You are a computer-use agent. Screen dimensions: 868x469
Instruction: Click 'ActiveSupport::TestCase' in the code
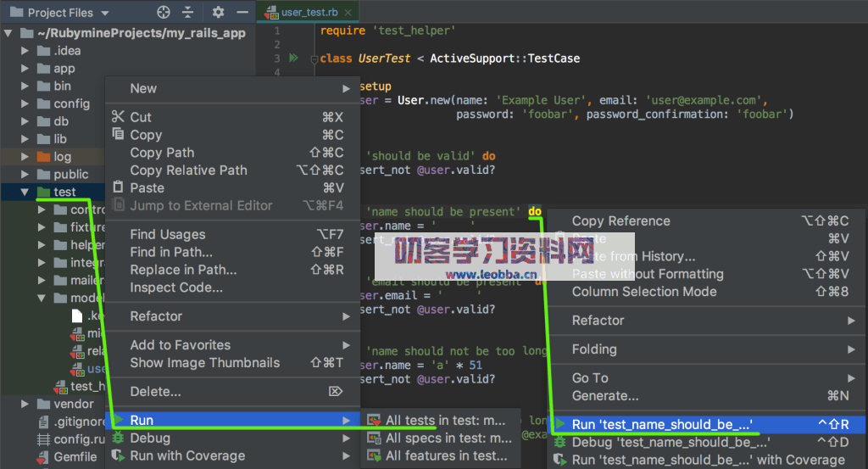[505, 59]
